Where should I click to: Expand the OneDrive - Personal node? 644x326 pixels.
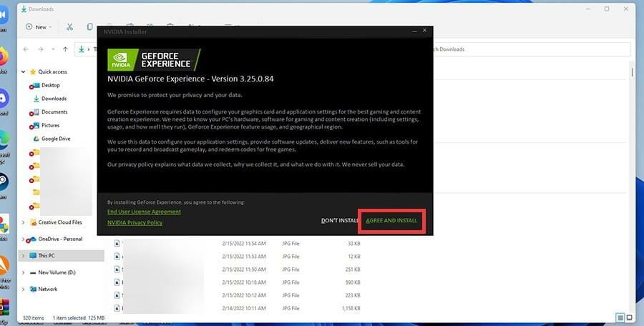[x=23, y=239]
